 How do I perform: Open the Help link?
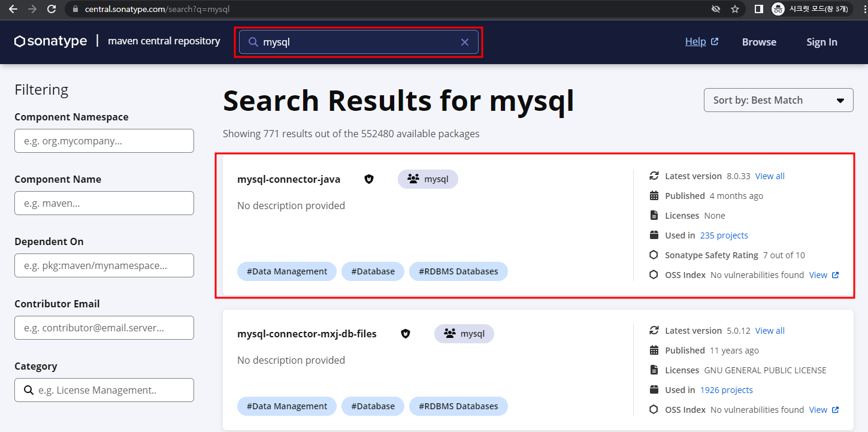(695, 41)
